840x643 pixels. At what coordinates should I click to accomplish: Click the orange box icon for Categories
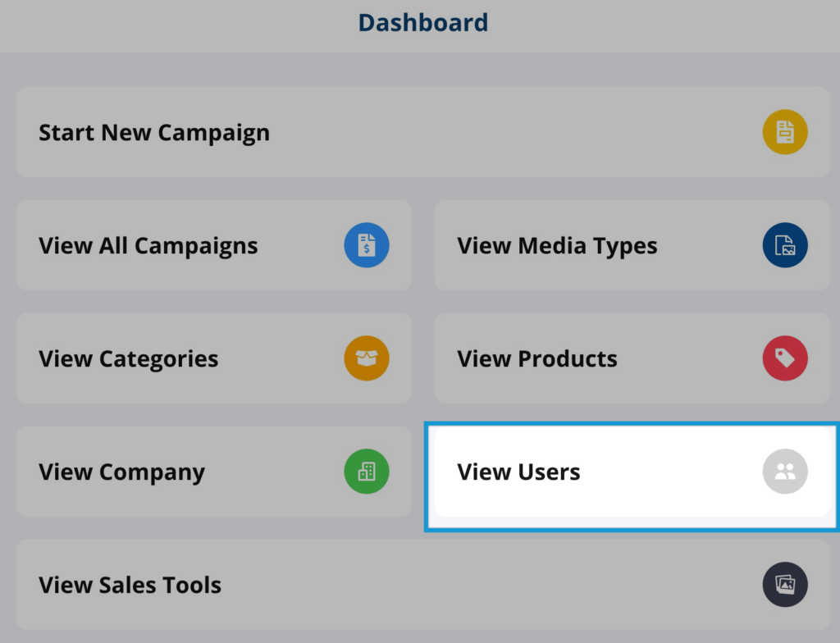pos(367,358)
